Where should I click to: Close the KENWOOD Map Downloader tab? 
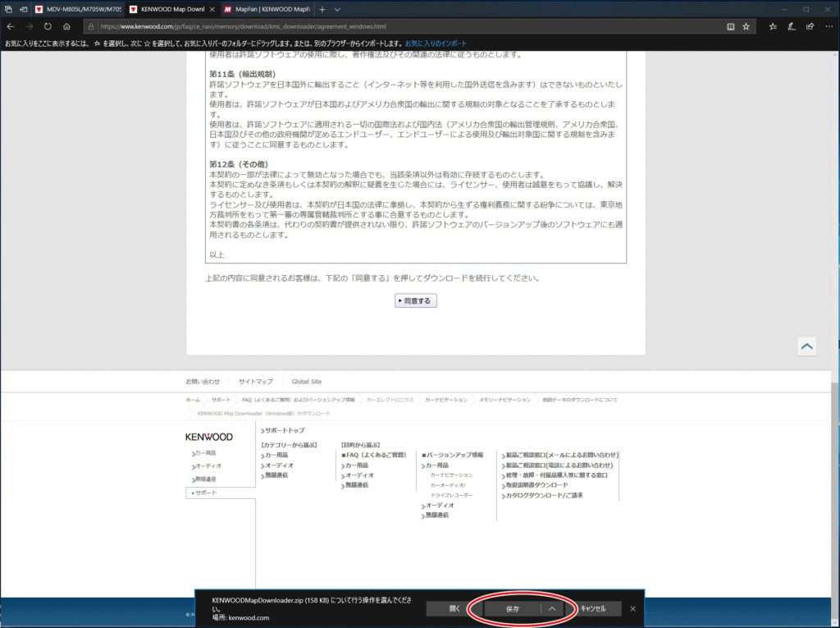212,9
